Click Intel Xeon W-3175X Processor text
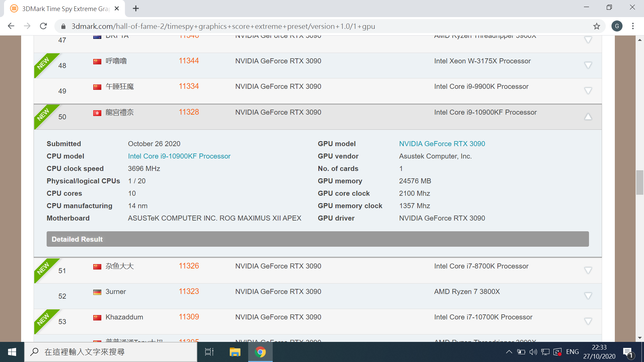The width and height of the screenshot is (644, 362). tap(482, 61)
